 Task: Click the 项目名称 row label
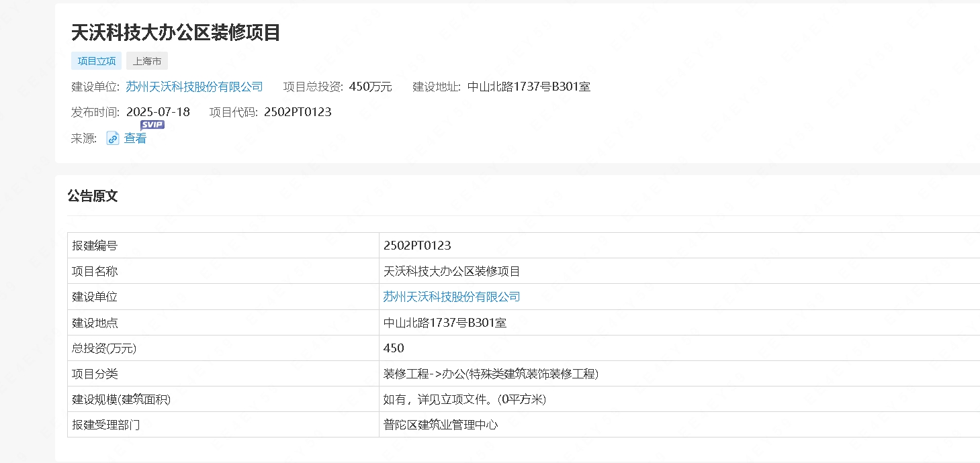[x=95, y=271]
